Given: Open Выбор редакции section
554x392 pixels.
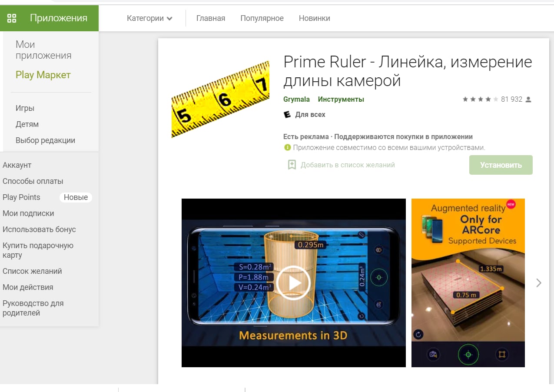Looking at the screenshot, I should pyautogui.click(x=45, y=140).
